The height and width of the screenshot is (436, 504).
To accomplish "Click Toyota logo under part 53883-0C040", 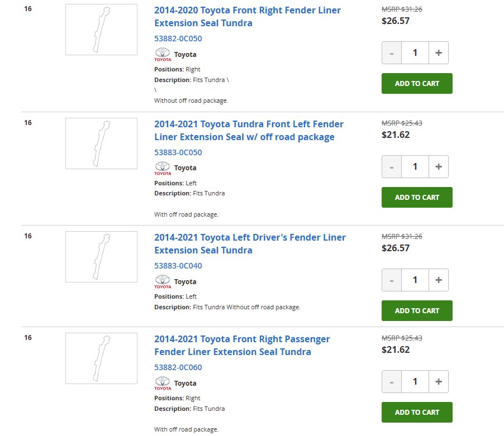I will [163, 281].
